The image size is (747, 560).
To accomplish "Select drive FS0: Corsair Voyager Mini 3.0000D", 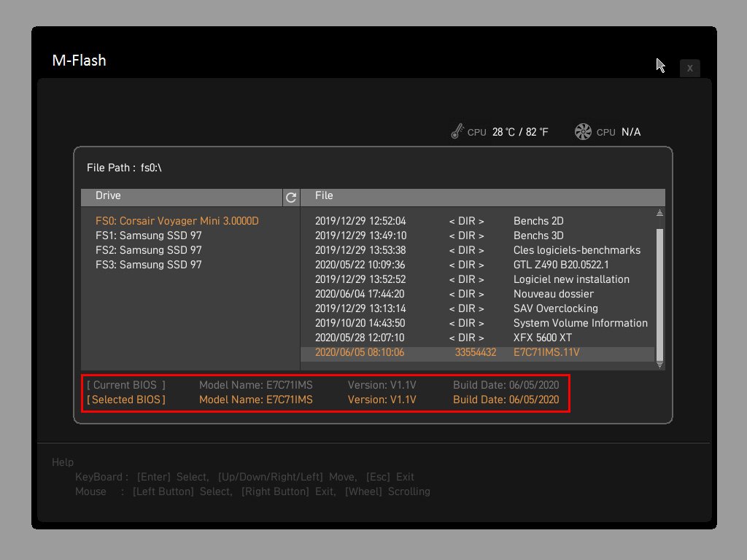I will [177, 221].
